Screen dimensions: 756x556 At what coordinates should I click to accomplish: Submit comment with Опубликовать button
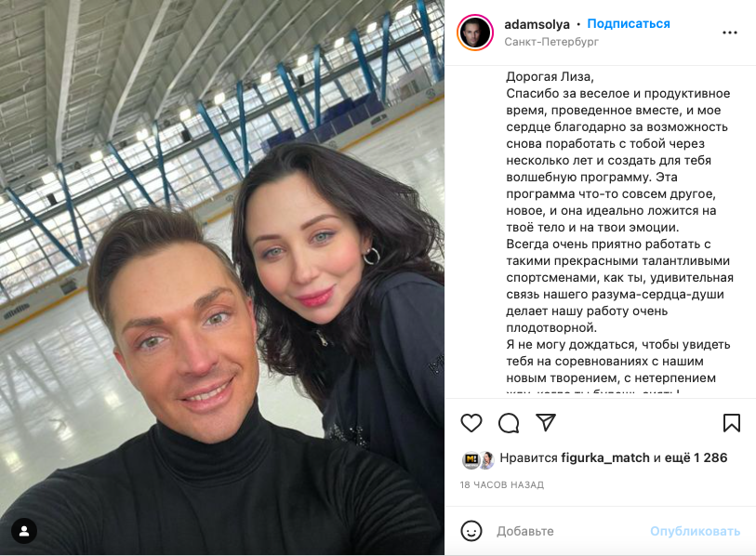(x=695, y=531)
